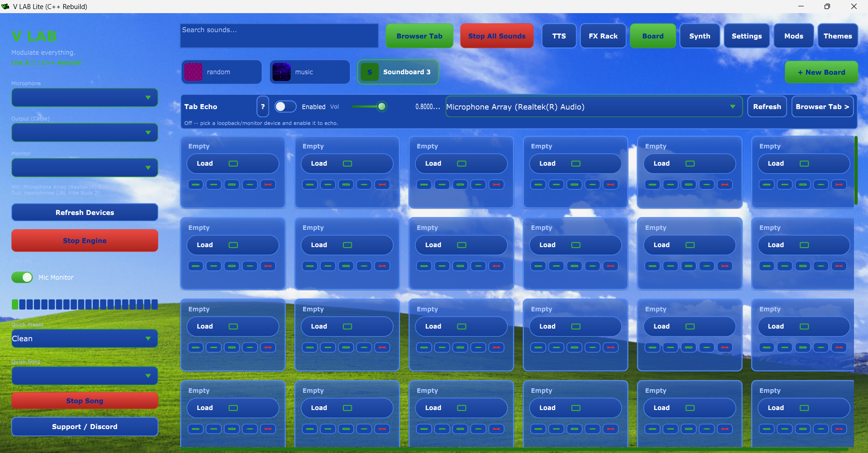Click the red Stop Engine button
The image size is (868, 453).
point(85,240)
